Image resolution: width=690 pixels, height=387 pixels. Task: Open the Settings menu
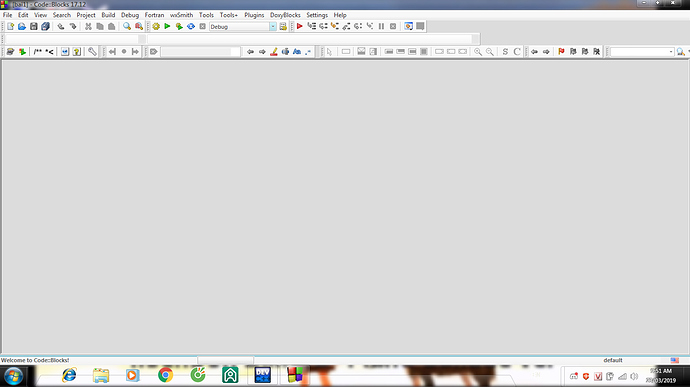click(x=317, y=15)
